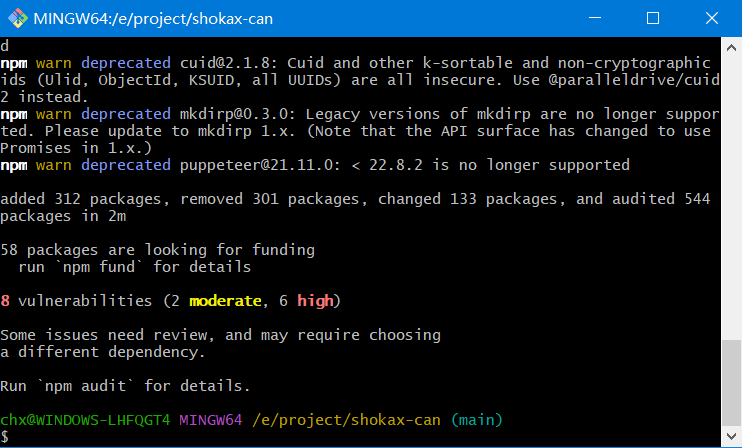Click the purple 'MINGW64' text in the prompt
Image resolution: width=742 pixels, height=448 pixels.
pyautogui.click(x=211, y=420)
